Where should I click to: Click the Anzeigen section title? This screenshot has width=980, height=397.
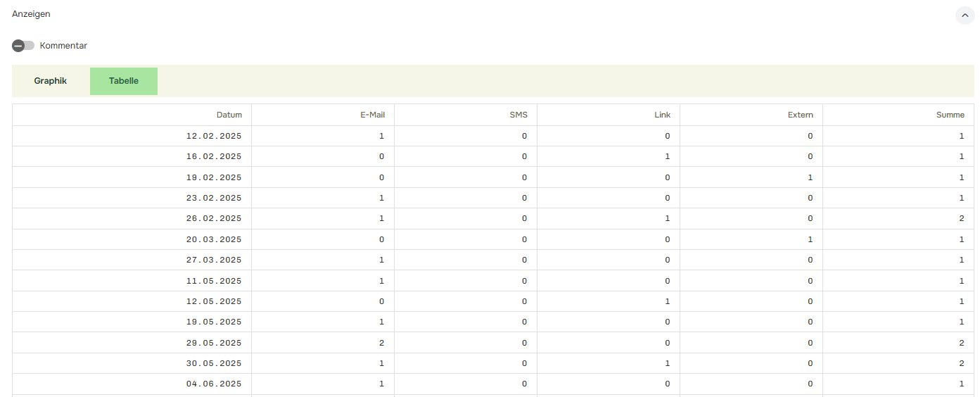(31, 14)
